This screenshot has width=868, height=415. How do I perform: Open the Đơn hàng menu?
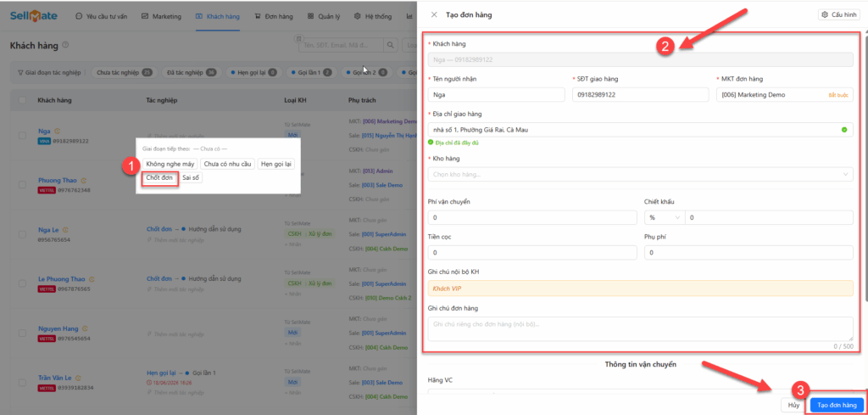[274, 17]
